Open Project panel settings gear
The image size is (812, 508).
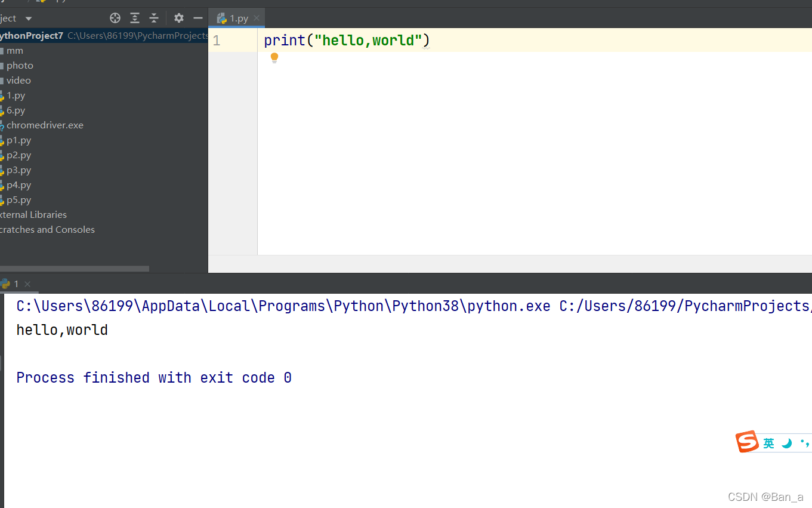(179, 18)
